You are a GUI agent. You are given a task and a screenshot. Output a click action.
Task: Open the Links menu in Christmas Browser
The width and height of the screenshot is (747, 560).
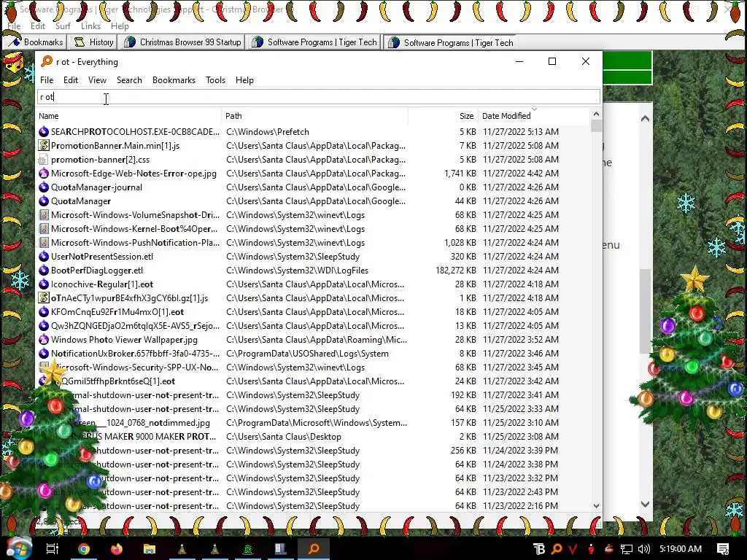[x=90, y=26]
